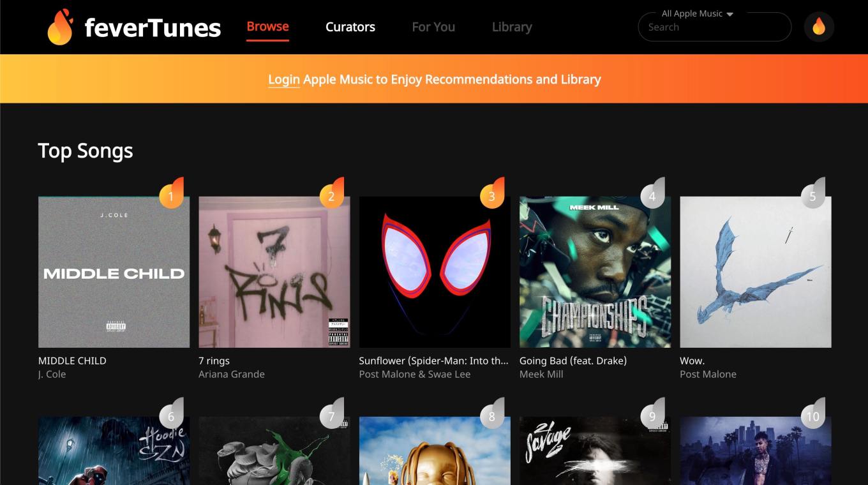Click the number 10 rank badge

[x=812, y=414]
